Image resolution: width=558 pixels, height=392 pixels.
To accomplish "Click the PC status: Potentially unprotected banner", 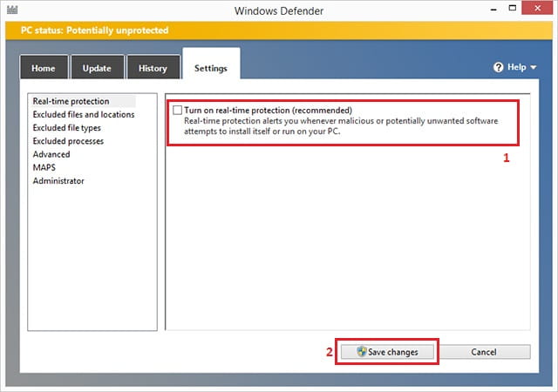I will tap(279, 30).
